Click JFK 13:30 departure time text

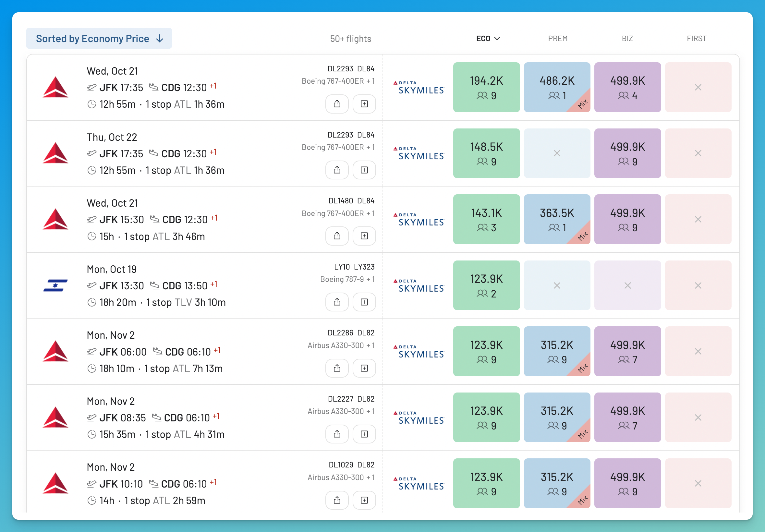[x=122, y=286]
